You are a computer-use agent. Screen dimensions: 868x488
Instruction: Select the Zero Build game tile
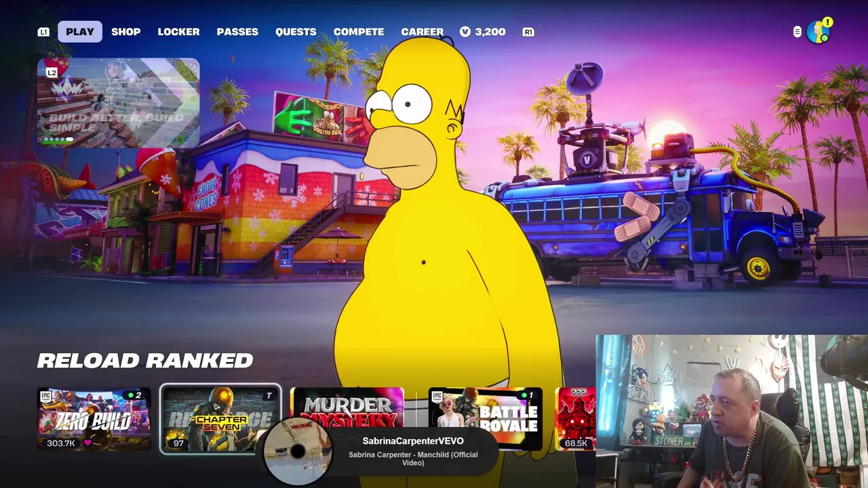94,419
